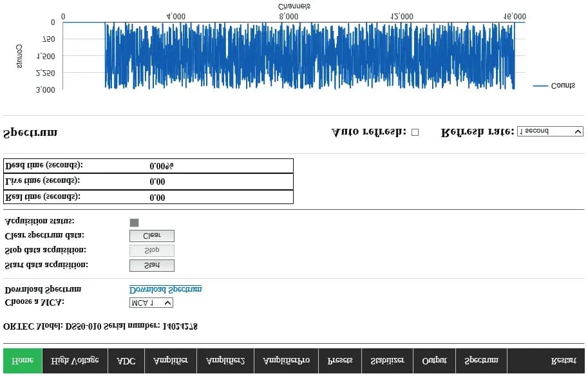Click the Spectrum heading
The width and height of the screenshot is (588, 376).
tap(30, 133)
